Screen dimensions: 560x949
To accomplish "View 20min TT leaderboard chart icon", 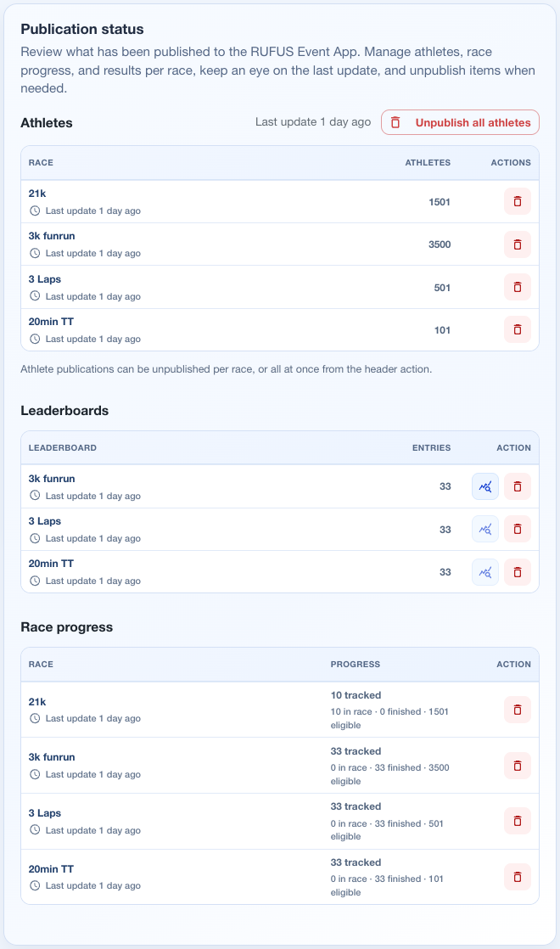I will tap(485, 572).
